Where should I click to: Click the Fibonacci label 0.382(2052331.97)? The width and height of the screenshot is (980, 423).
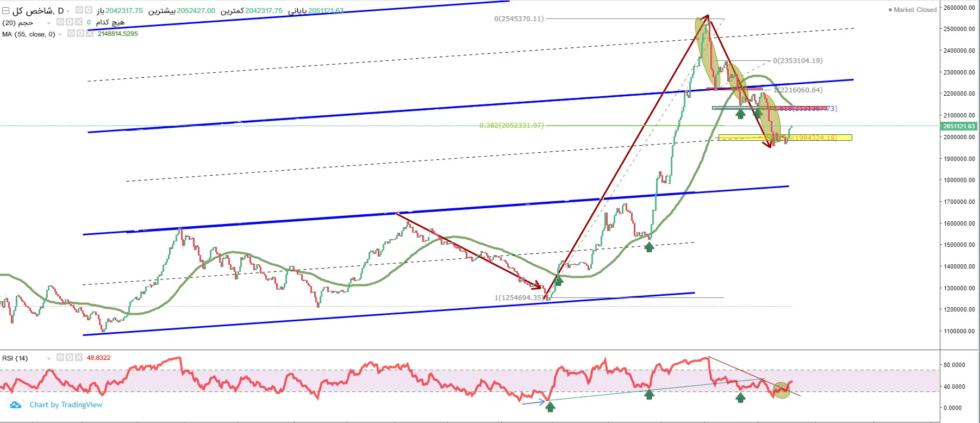[x=511, y=126]
